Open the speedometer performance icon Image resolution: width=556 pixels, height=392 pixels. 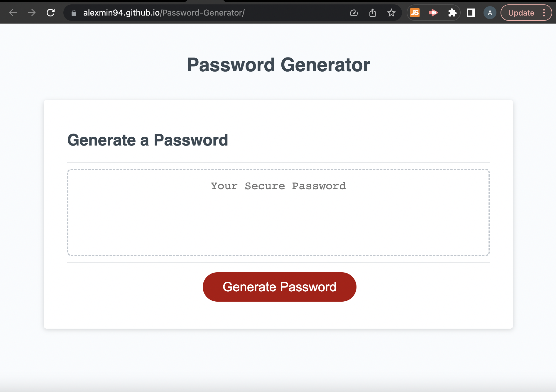354,13
